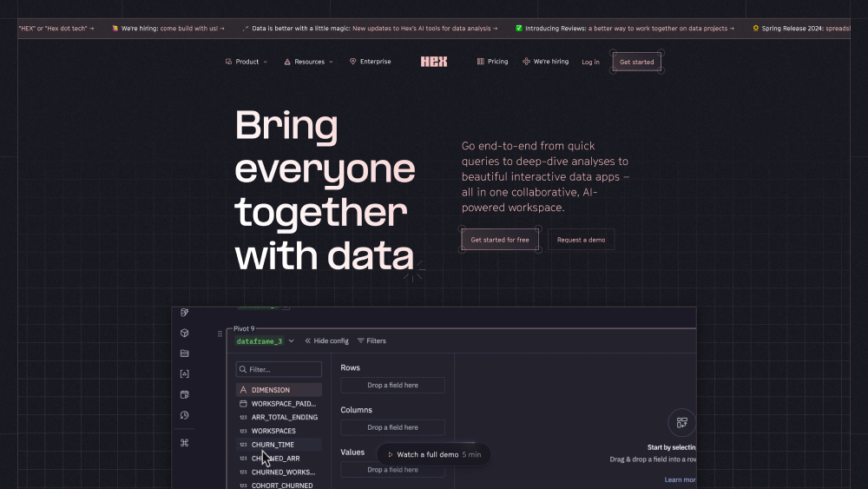Select the CHURNED_WORKS field

coord(279,472)
